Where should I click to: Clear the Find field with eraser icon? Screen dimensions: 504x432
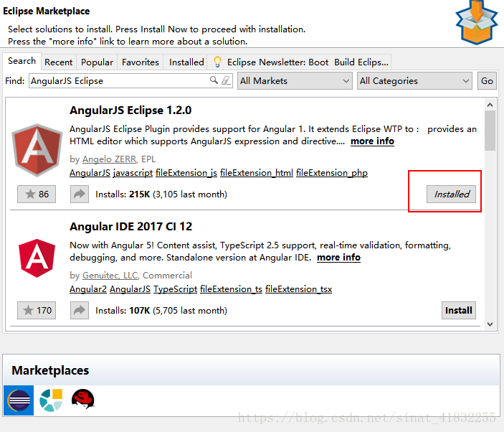(226, 80)
